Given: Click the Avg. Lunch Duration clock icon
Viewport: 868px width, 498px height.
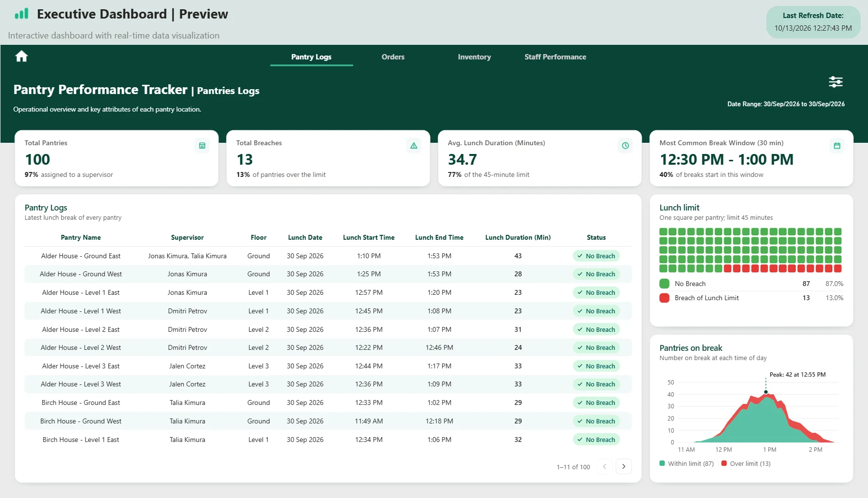Looking at the screenshot, I should tap(625, 146).
